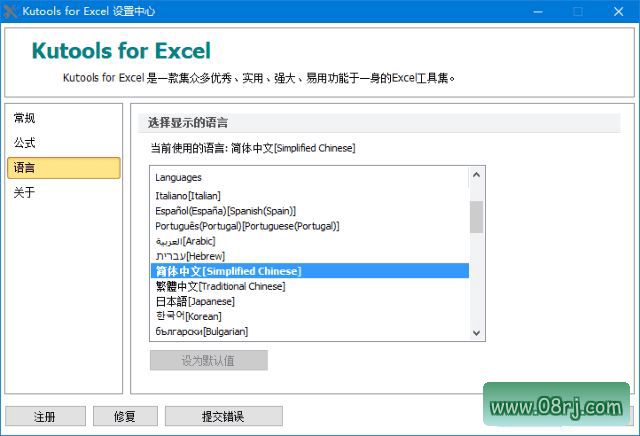Choose 繁體中文[Traditional Chinese] language

pyautogui.click(x=220, y=286)
